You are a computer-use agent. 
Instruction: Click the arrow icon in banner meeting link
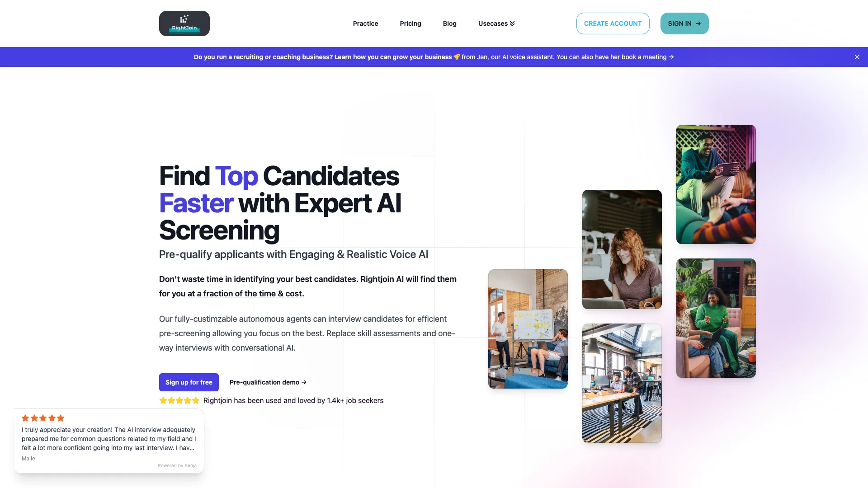pos(671,56)
